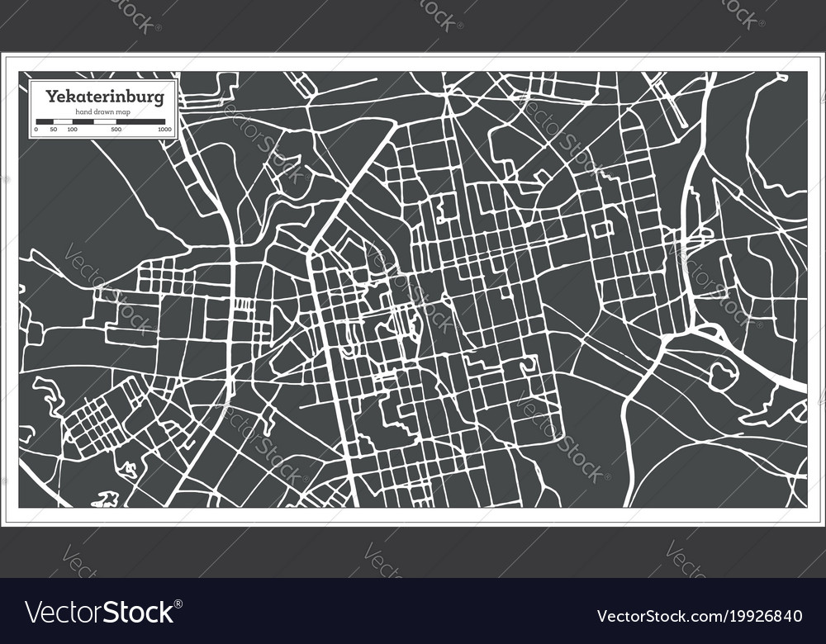Click the 100 label on the scale
826x644 pixels.
click(72, 130)
